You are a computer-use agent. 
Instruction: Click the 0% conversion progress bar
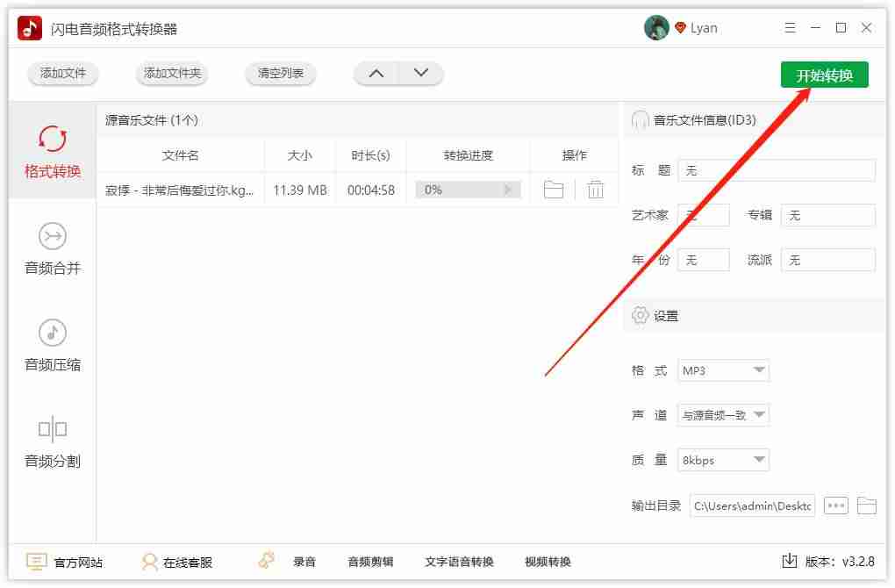coord(468,190)
